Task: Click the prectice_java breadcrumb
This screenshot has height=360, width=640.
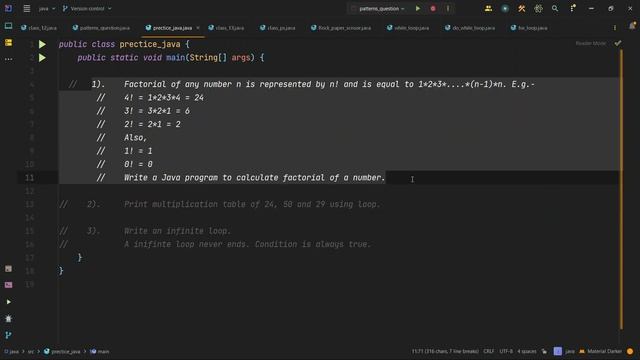Action: (62, 351)
